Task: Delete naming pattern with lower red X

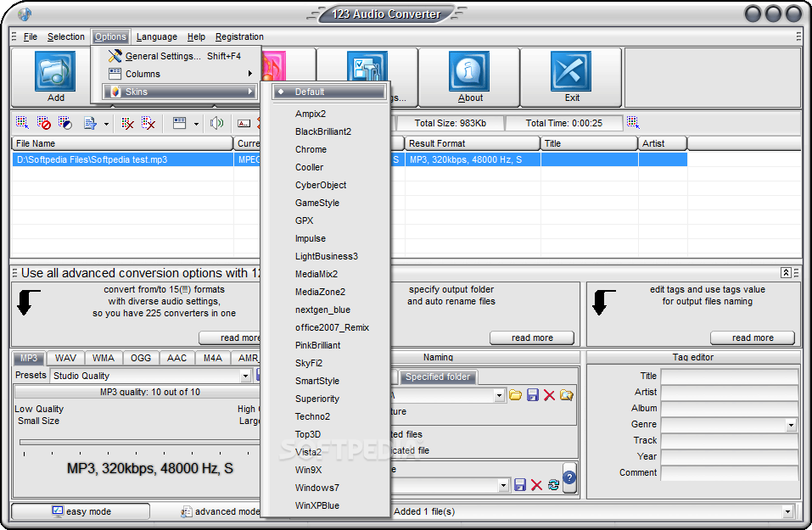Action: 536,485
